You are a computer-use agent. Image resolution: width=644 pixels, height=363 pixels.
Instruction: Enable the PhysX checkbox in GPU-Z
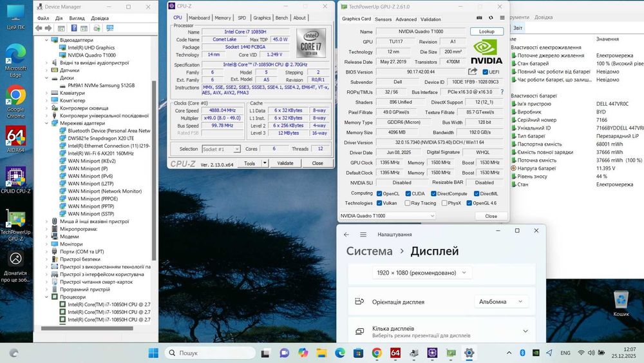coord(444,203)
